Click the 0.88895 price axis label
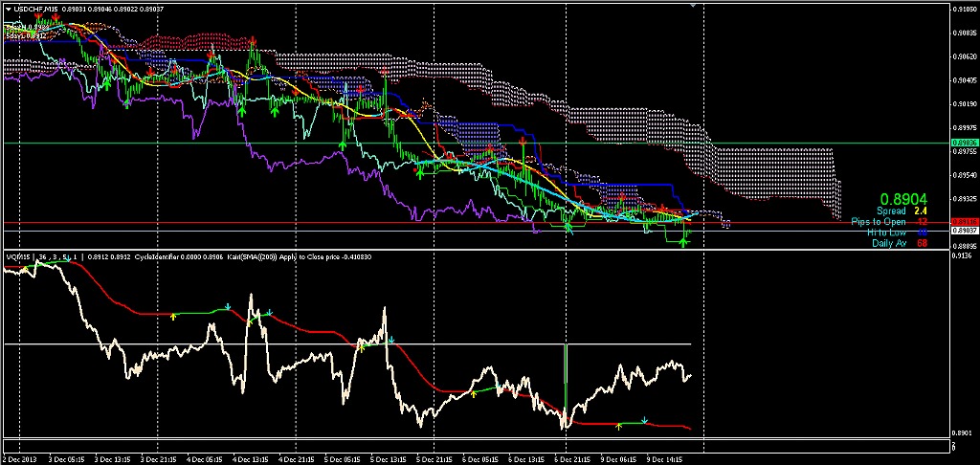Screen dimensions: 980x465 965,246
